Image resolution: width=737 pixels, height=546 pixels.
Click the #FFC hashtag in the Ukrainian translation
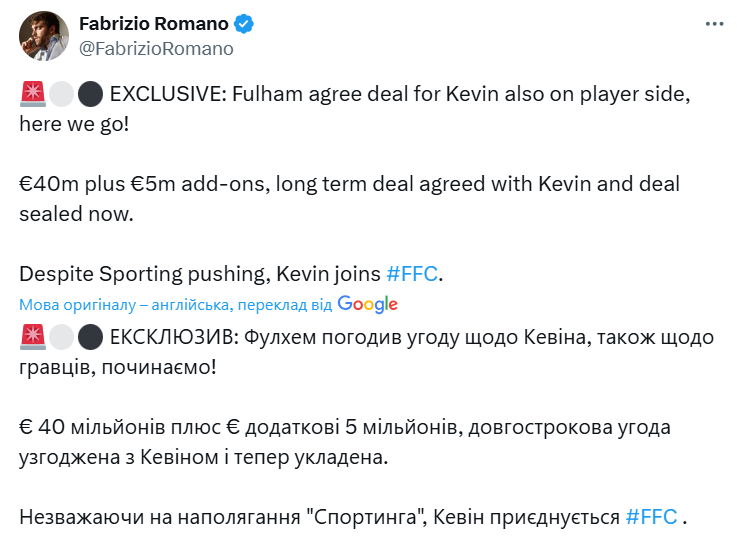click(652, 518)
